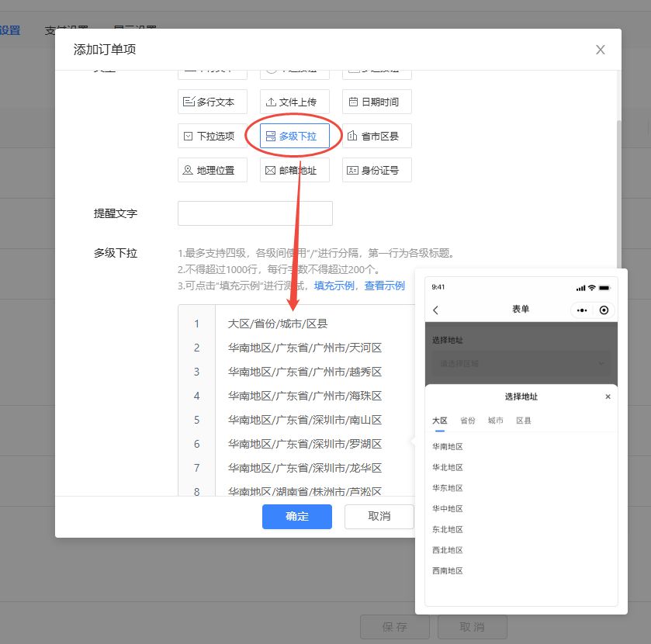Click line 3 in the multi-level editor
The height and width of the screenshot is (644, 651).
(305, 372)
